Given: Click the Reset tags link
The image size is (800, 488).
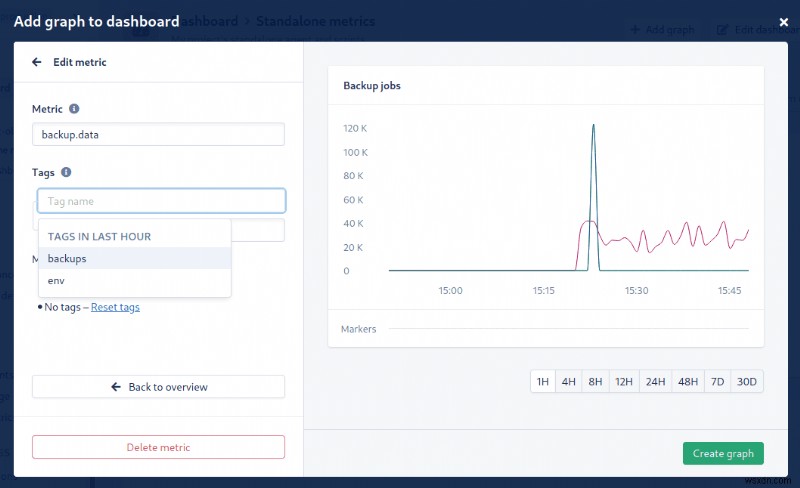Looking at the screenshot, I should click(115, 307).
